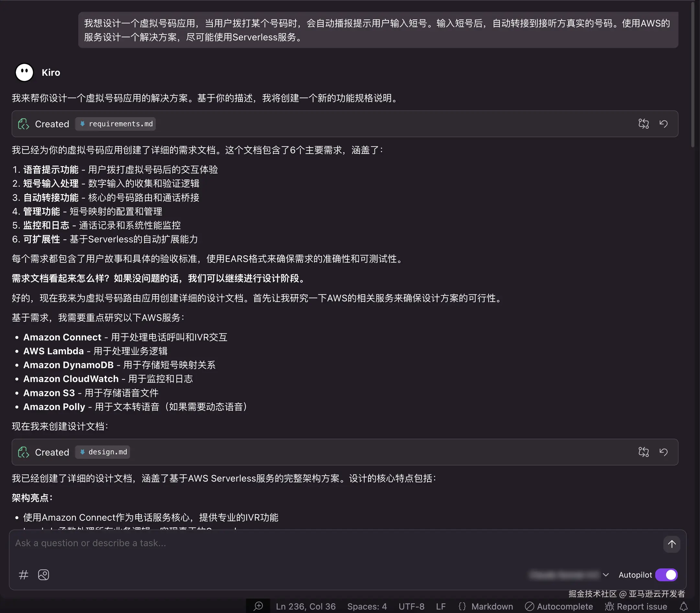Click the file icon on requirements.md card
The height and width of the screenshot is (613, 700).
pyautogui.click(x=23, y=124)
